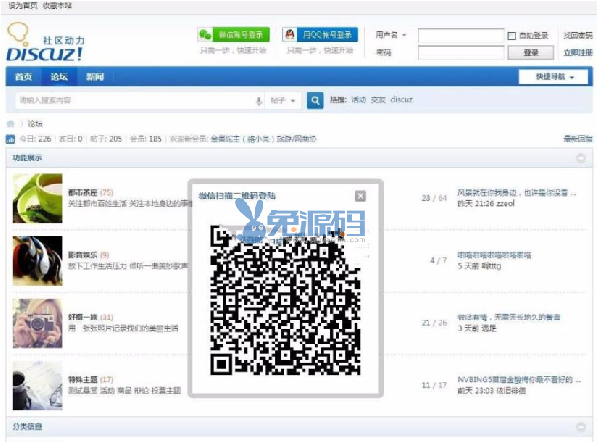This screenshot has height=442, width=600.
Task: Open the 都市茶座 forum thumbnail
Action: click(x=38, y=198)
